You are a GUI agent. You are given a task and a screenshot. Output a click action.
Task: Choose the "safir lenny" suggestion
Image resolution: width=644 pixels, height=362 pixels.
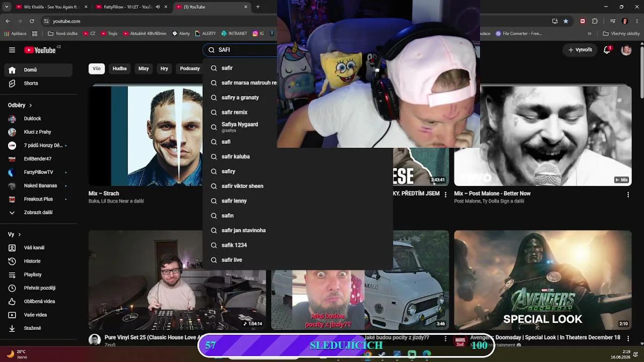click(x=298, y=201)
